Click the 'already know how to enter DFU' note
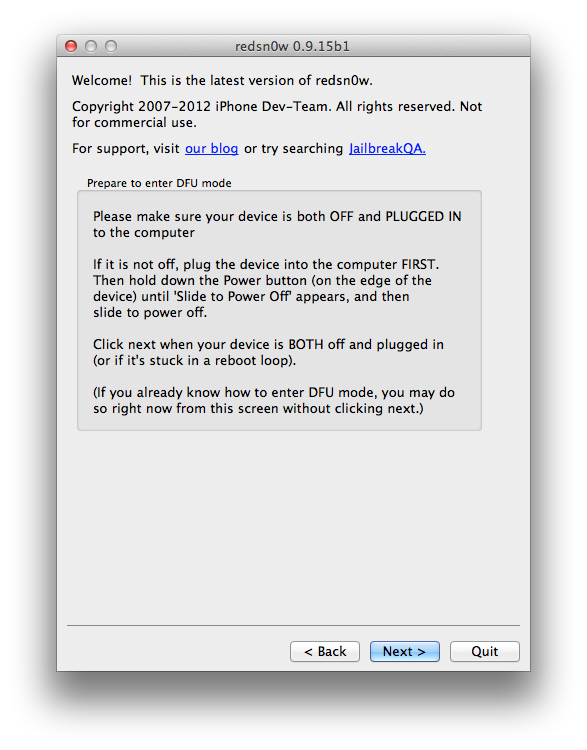 click(274, 400)
